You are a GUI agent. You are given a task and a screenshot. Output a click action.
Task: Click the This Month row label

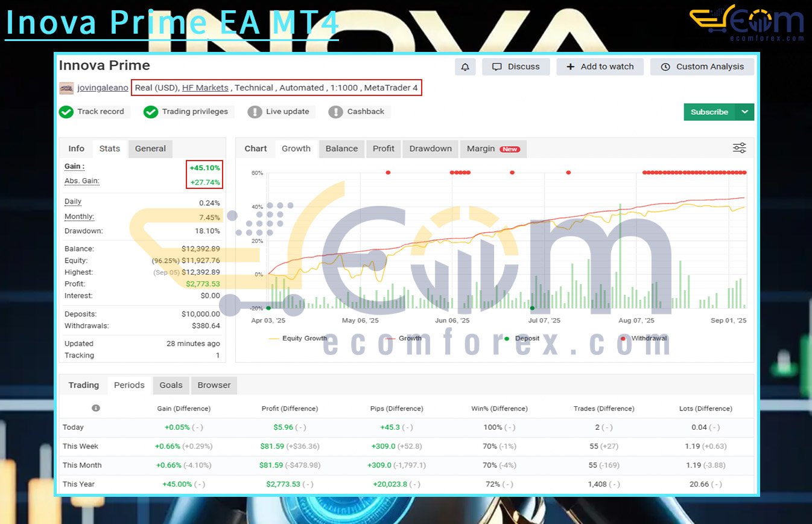[x=82, y=465]
